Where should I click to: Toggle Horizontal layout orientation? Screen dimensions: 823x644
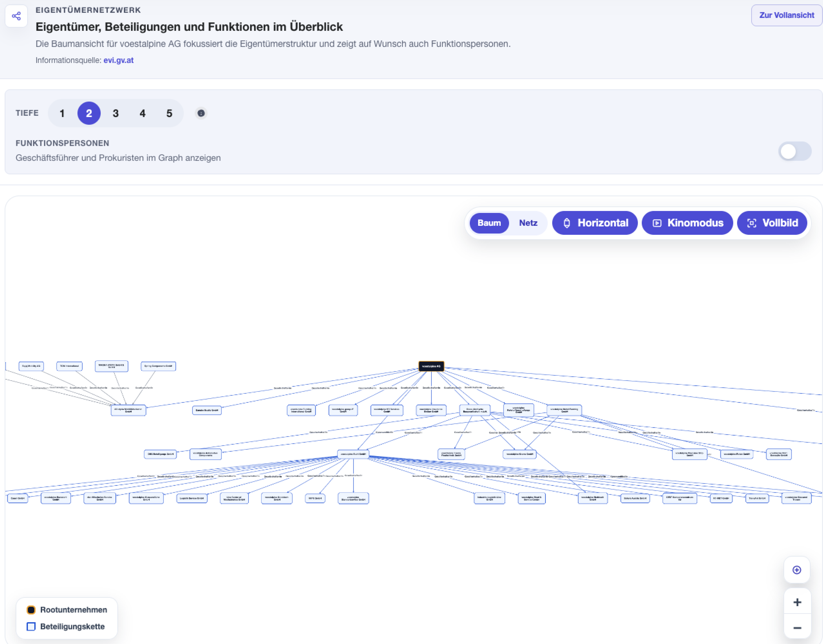(595, 223)
